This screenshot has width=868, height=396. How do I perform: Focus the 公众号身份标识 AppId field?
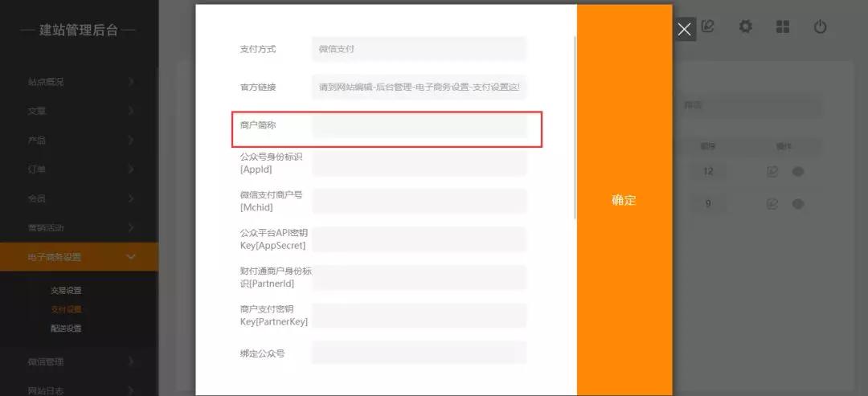(x=419, y=163)
